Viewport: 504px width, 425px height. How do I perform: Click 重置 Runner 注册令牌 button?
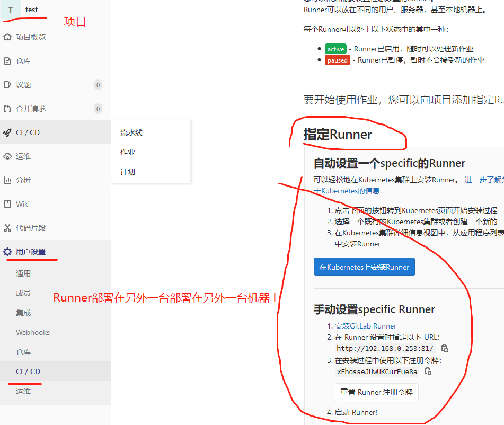(377, 392)
